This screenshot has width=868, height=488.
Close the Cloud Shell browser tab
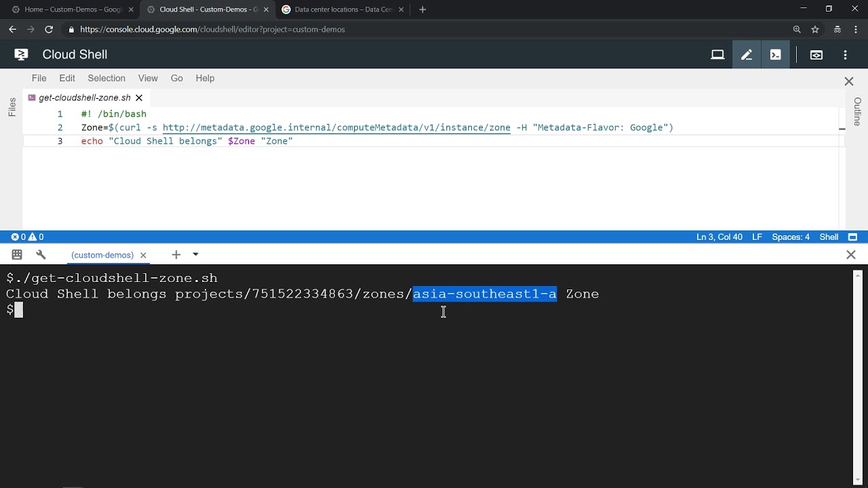(x=266, y=9)
